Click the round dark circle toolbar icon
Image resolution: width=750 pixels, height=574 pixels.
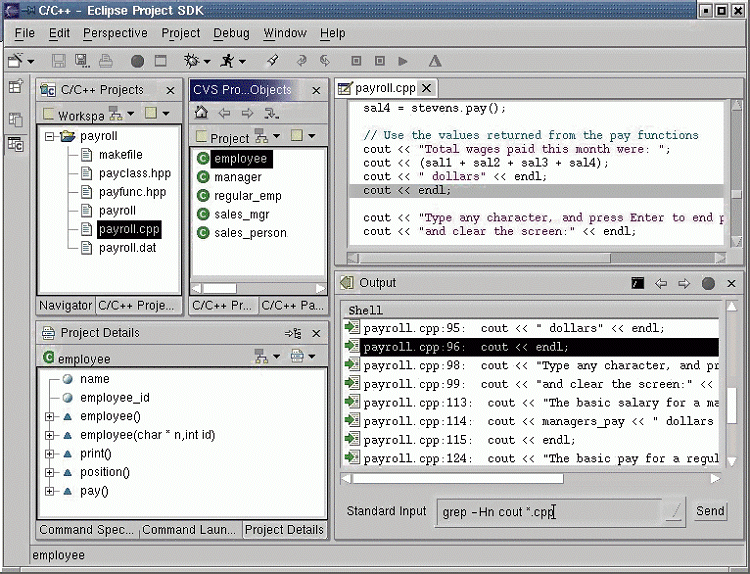(x=137, y=61)
